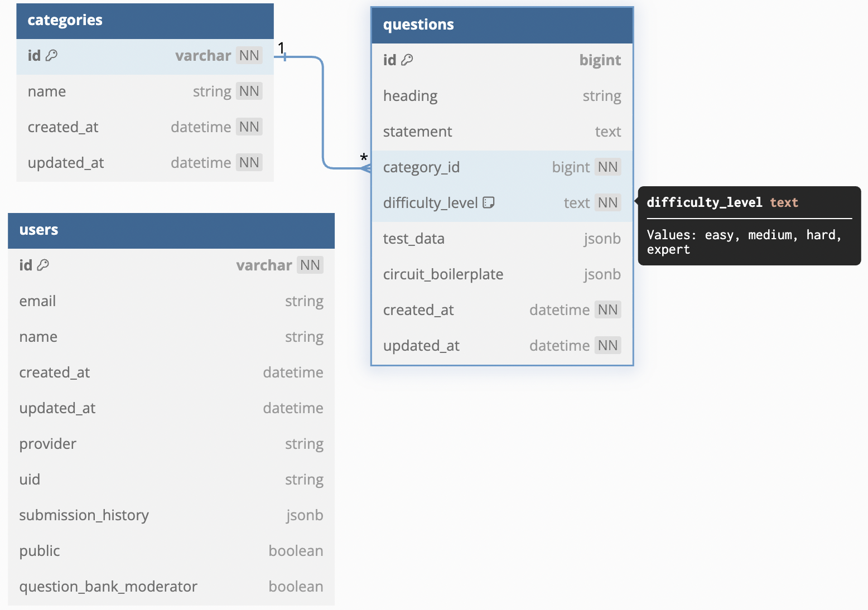Click the asterisk marker on the relationship line
The width and height of the screenshot is (868, 610).
[364, 158]
